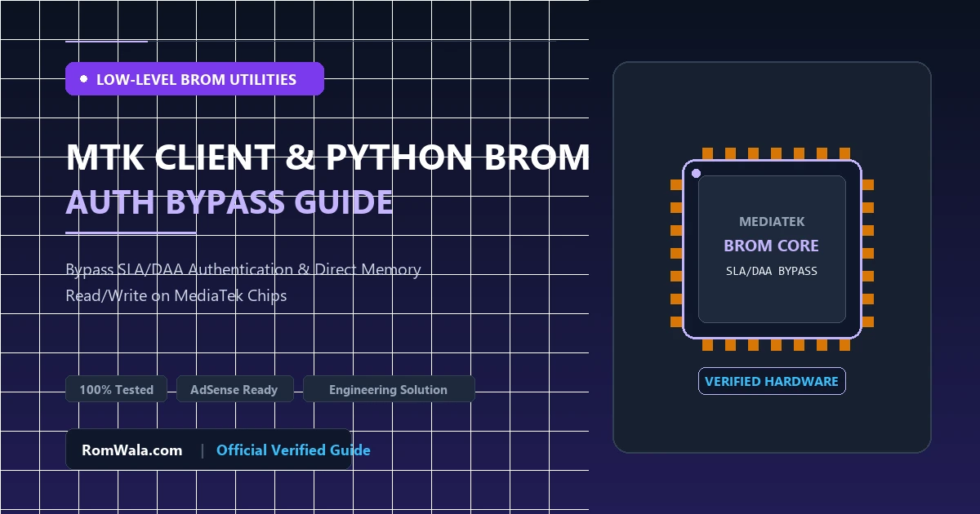Screen dimensions: 980x514
Task: Click the 100% Tested tag
Action: point(116,389)
